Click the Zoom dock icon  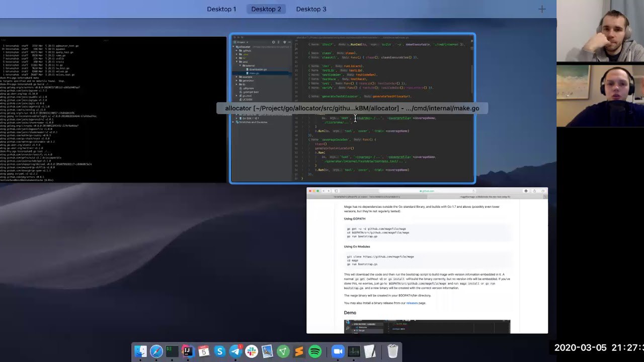pos(338,351)
